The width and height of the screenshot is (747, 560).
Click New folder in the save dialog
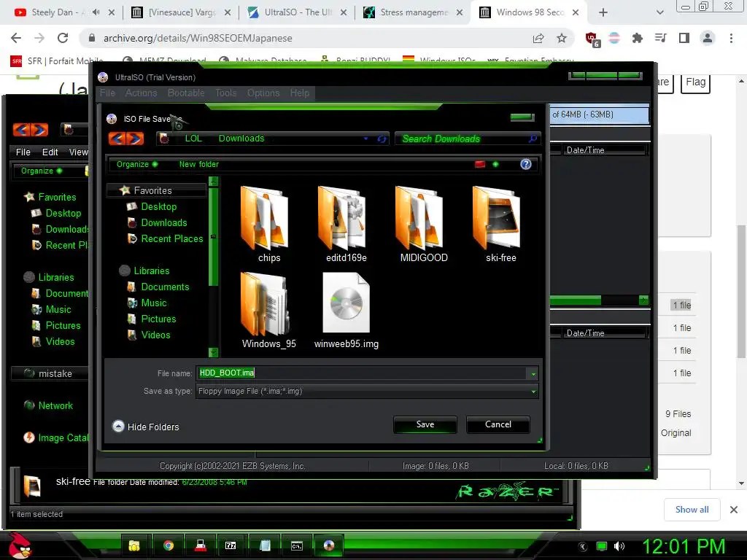tap(198, 164)
